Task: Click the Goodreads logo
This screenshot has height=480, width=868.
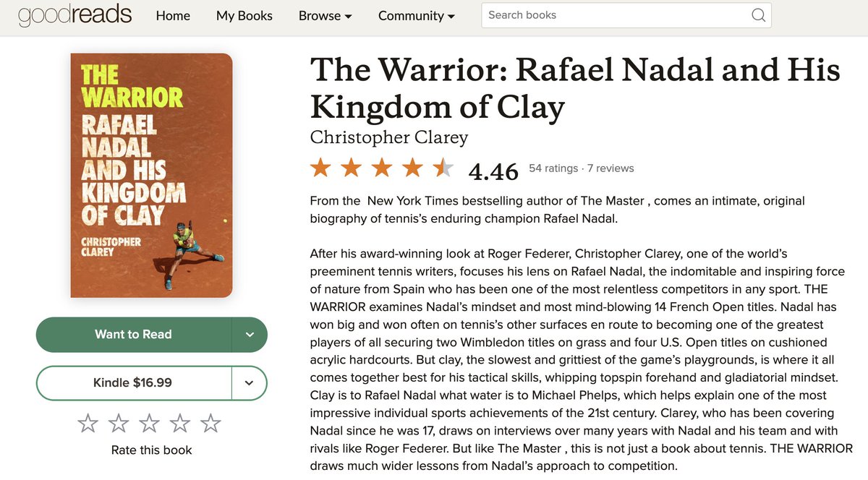Action: pos(75,15)
